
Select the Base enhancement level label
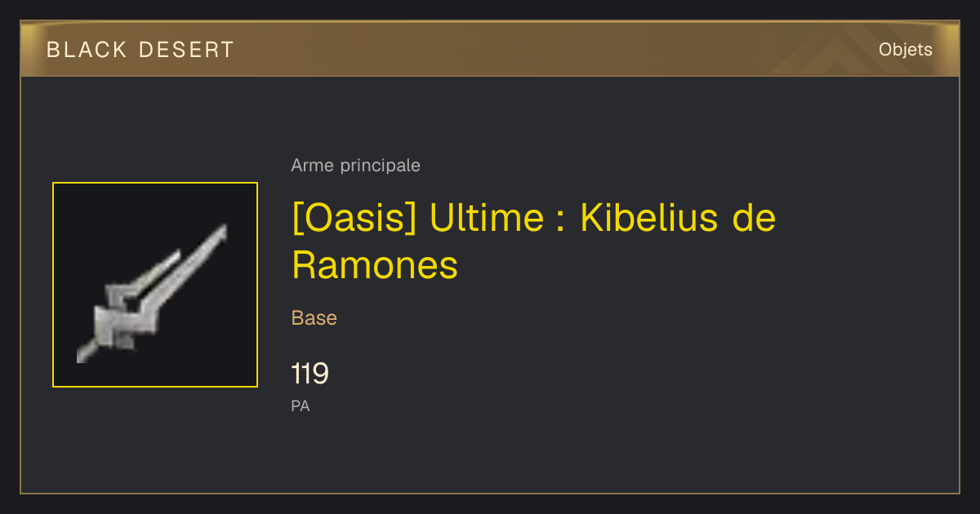coord(314,318)
